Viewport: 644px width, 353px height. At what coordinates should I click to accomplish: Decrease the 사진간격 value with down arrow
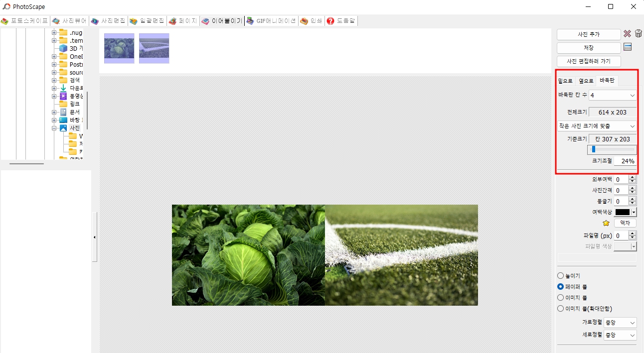click(x=633, y=192)
